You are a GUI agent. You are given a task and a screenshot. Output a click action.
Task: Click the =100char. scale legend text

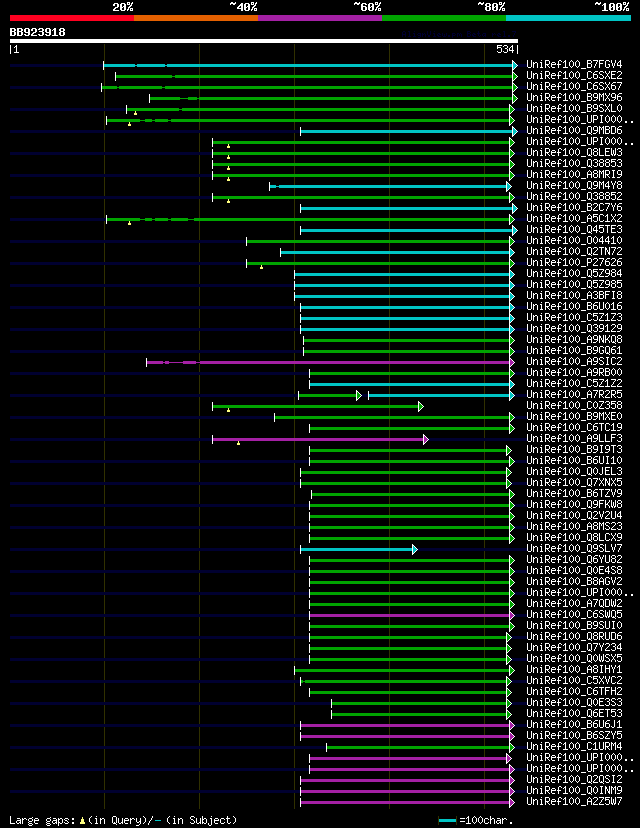pyautogui.click(x=486, y=821)
